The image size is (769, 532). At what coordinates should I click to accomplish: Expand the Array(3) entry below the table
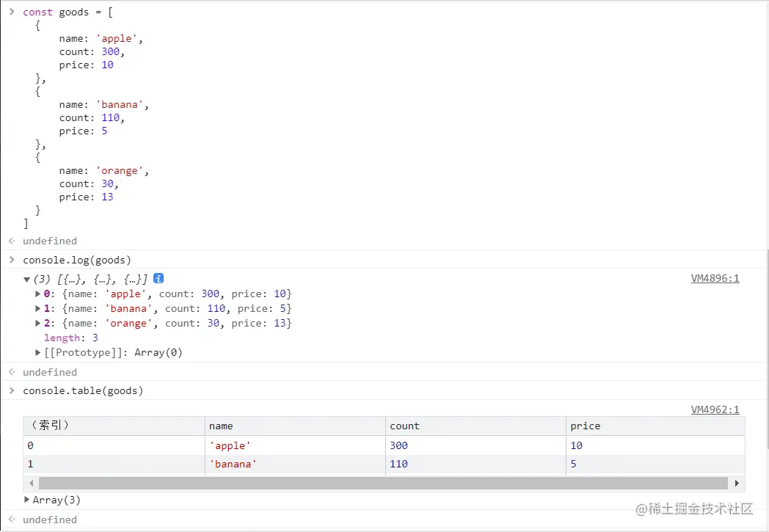click(x=27, y=500)
